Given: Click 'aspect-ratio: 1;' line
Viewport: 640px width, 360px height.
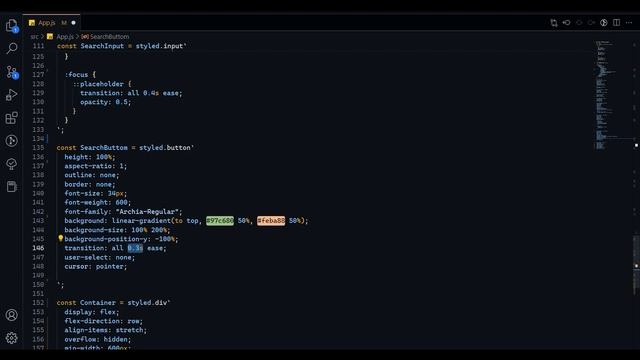Looking at the screenshot, I should (x=96, y=166).
